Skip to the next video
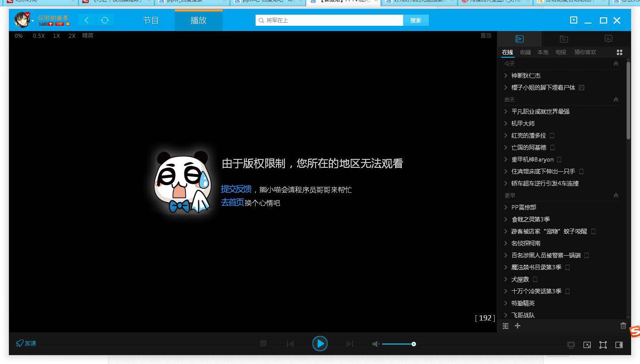The height and width of the screenshot is (364, 640). (350, 344)
